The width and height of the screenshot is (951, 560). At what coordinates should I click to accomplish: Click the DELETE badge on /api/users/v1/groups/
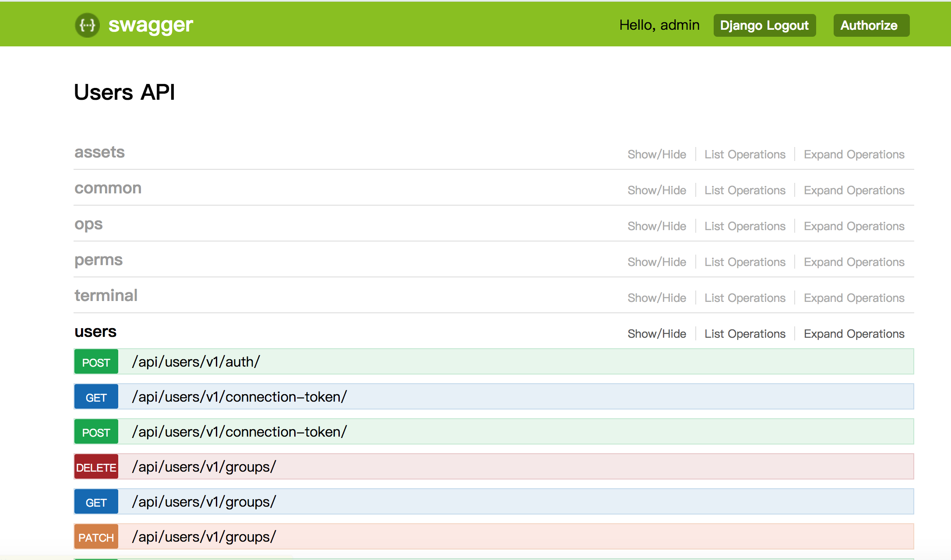96,467
